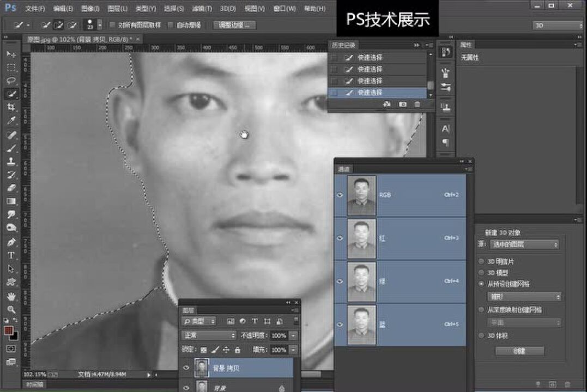This screenshot has width=587, height=392.
Task: Lock transparent pixels on layer
Action: click(203, 350)
